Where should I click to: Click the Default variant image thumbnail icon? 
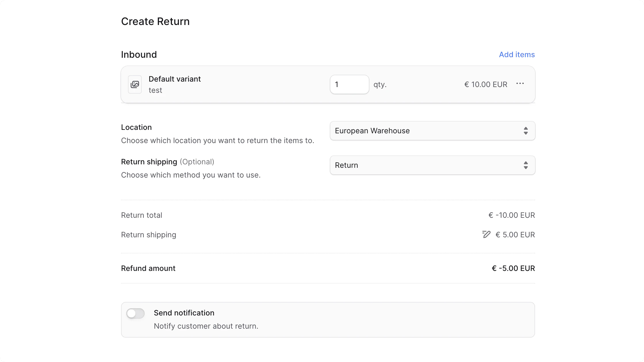(135, 84)
